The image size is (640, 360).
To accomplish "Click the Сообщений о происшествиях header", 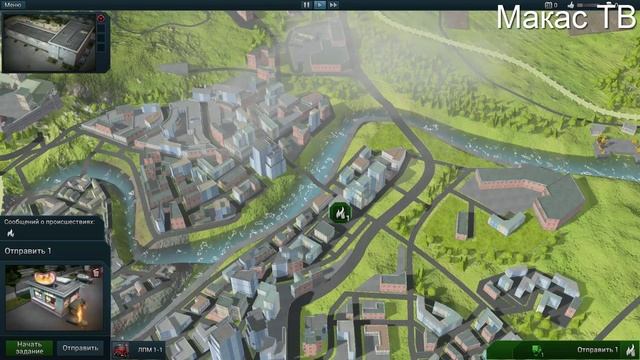I will tap(49, 222).
